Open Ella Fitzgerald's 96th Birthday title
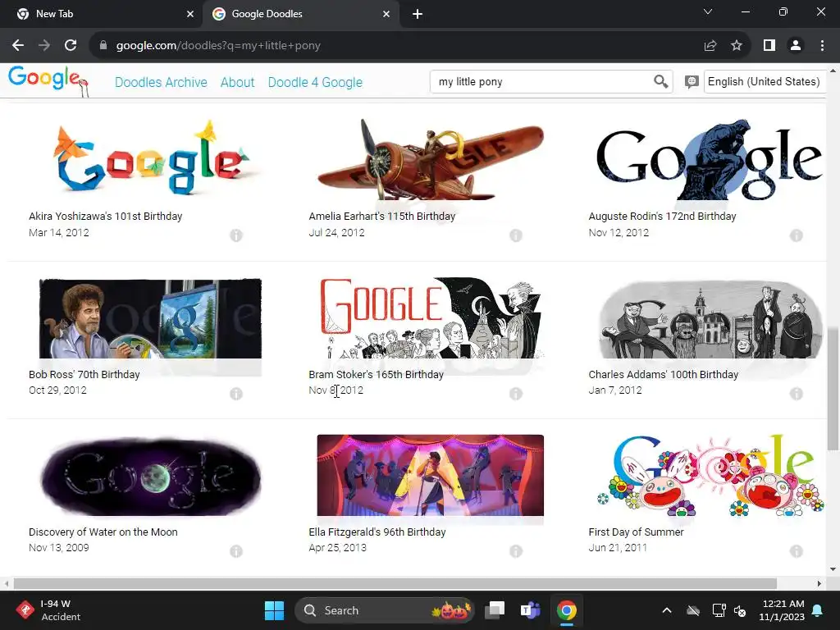 tap(377, 532)
